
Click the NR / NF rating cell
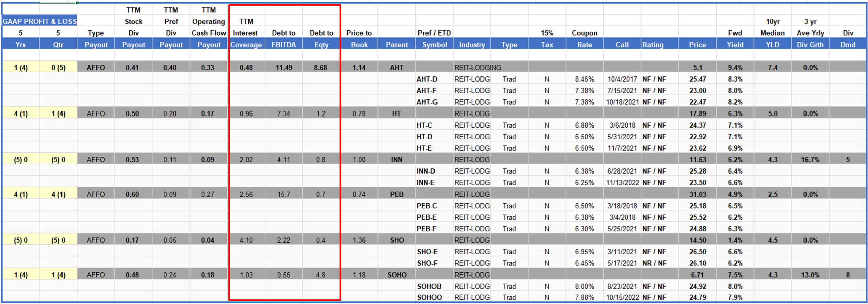click(654, 263)
